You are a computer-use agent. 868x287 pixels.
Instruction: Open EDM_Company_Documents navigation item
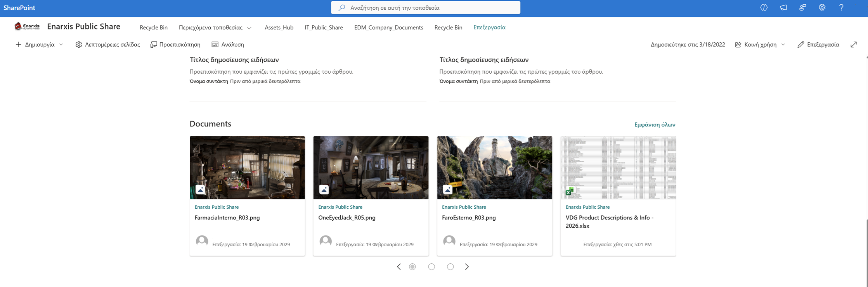388,28
